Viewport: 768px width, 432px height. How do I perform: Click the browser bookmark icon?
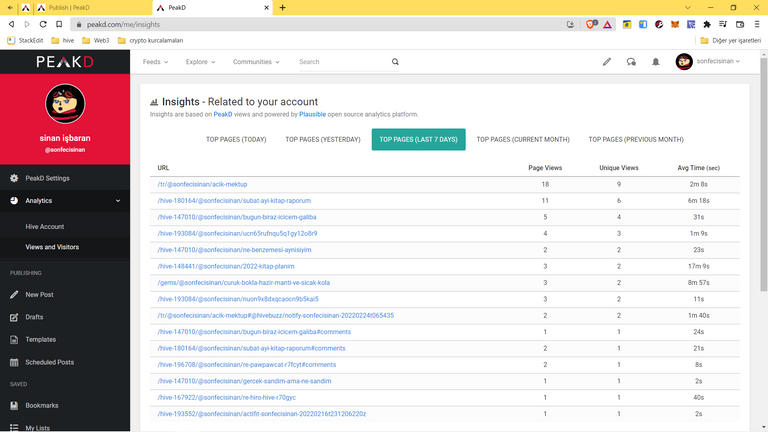pos(59,24)
